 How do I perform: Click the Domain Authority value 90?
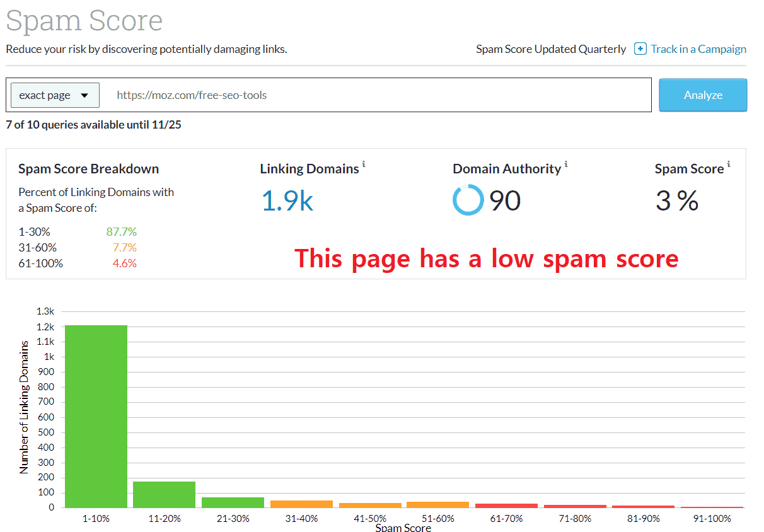coord(505,200)
